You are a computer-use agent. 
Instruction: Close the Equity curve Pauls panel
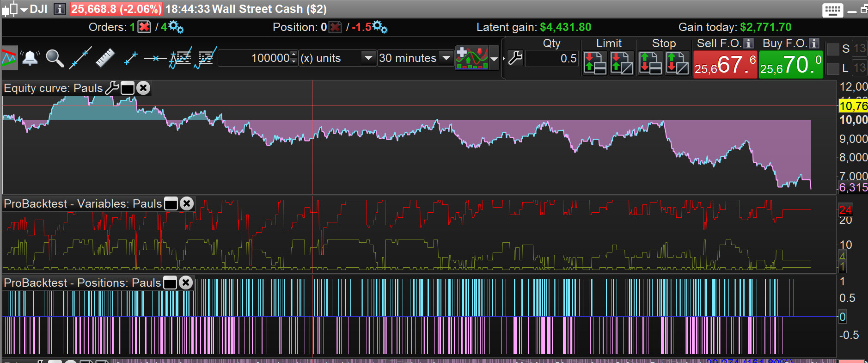click(x=144, y=88)
